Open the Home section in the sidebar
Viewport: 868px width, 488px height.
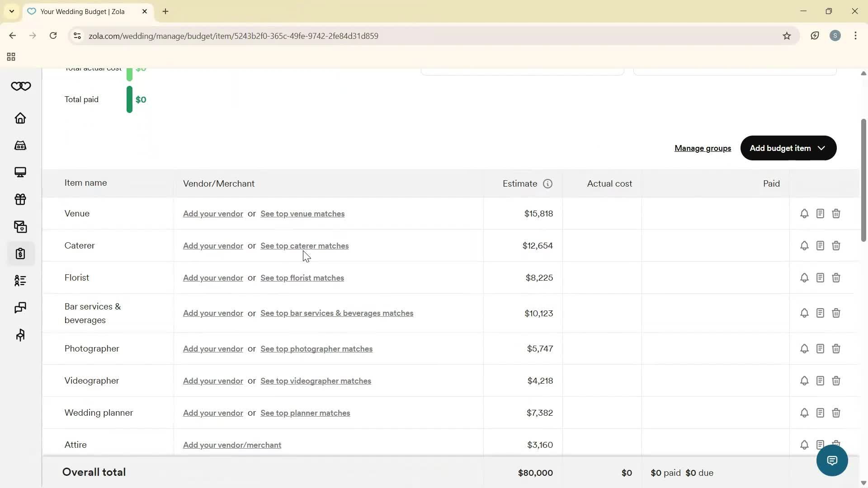(x=20, y=118)
